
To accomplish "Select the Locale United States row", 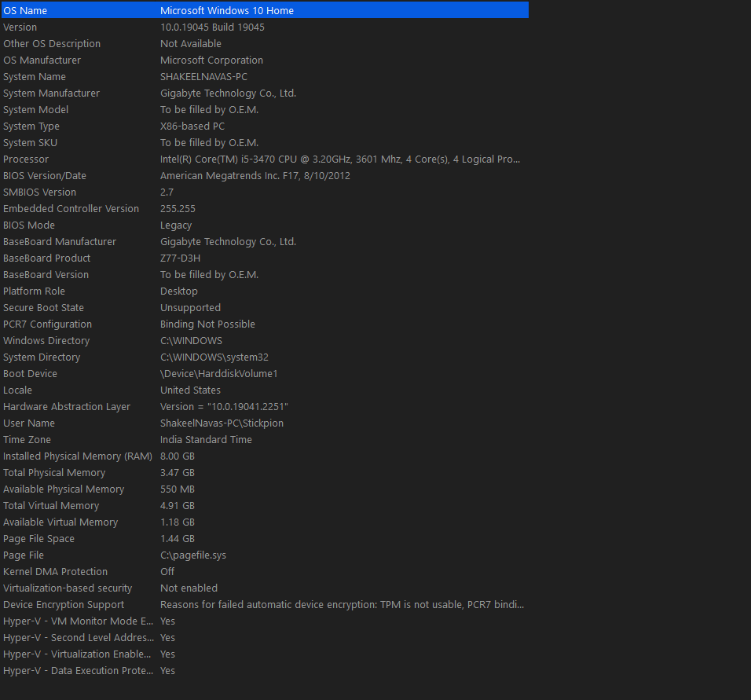I will point(265,390).
